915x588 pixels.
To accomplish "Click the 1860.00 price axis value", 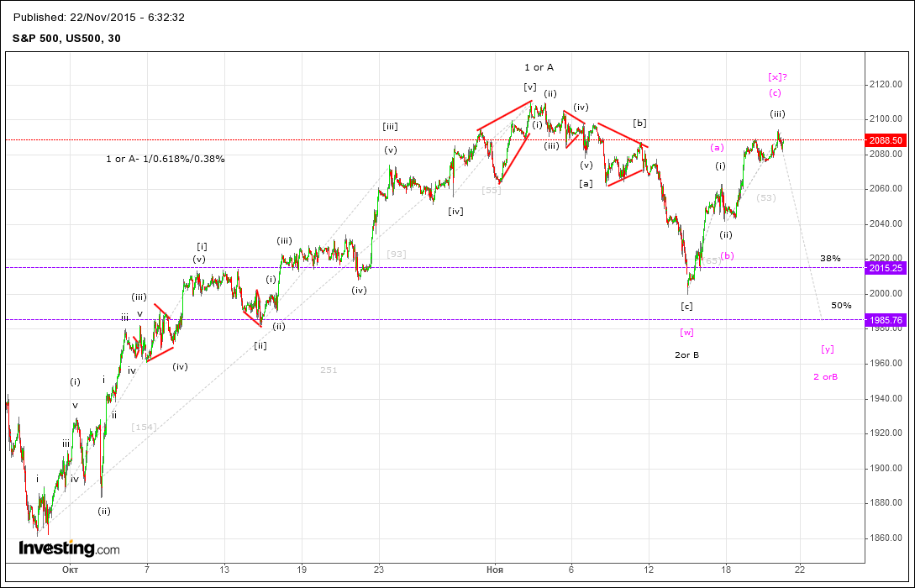I will pyautogui.click(x=886, y=538).
